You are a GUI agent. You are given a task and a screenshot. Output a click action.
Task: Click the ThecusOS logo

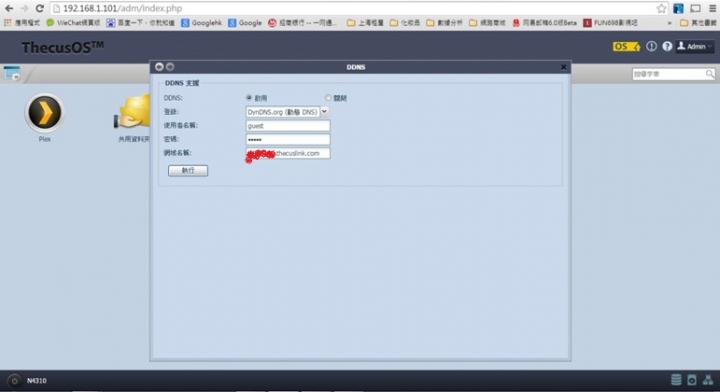[62, 47]
